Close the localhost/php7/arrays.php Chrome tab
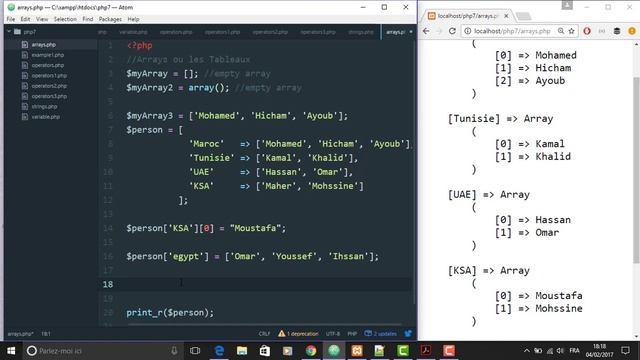640x360 pixels. coord(506,16)
